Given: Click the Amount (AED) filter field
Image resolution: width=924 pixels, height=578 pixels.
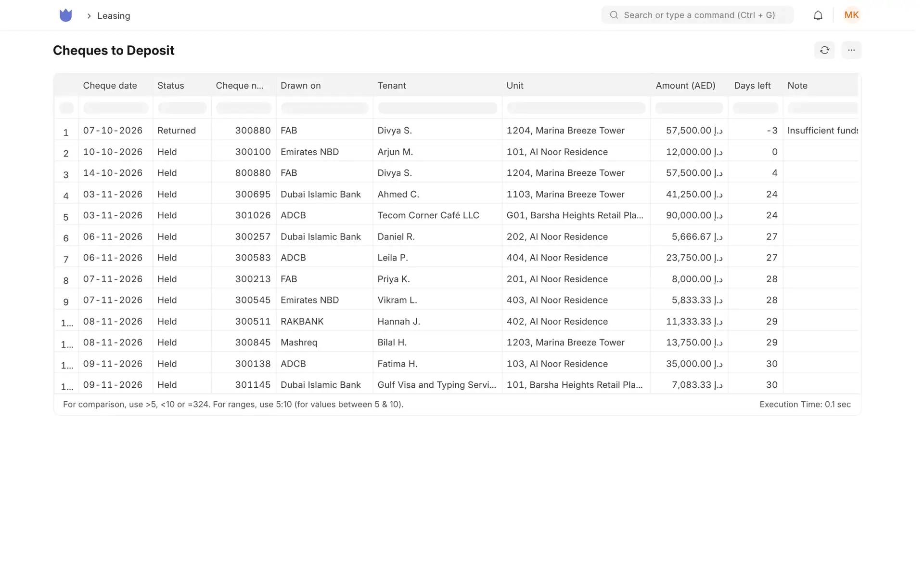Looking at the screenshot, I should pos(689,108).
